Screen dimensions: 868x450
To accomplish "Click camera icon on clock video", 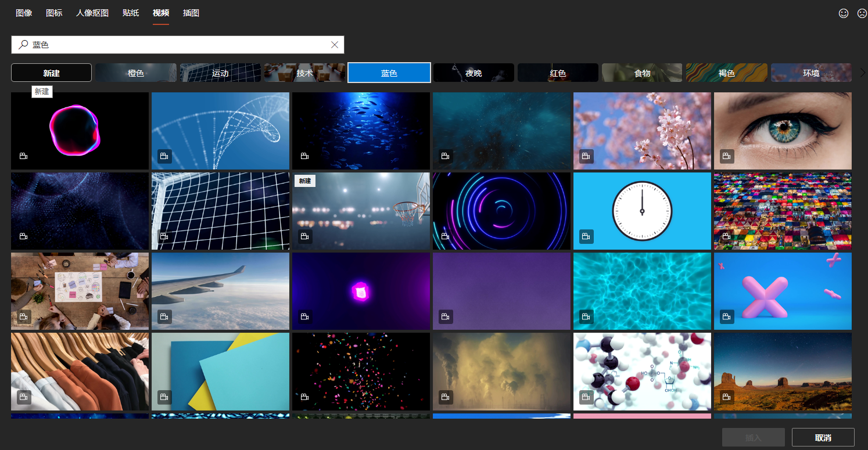I will point(586,236).
